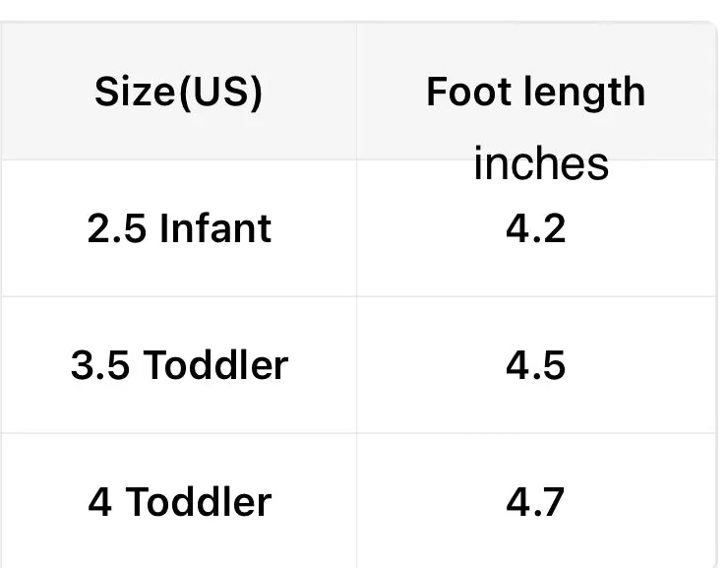Select the 4.7 foot length value
728x568 pixels.
tap(536, 502)
